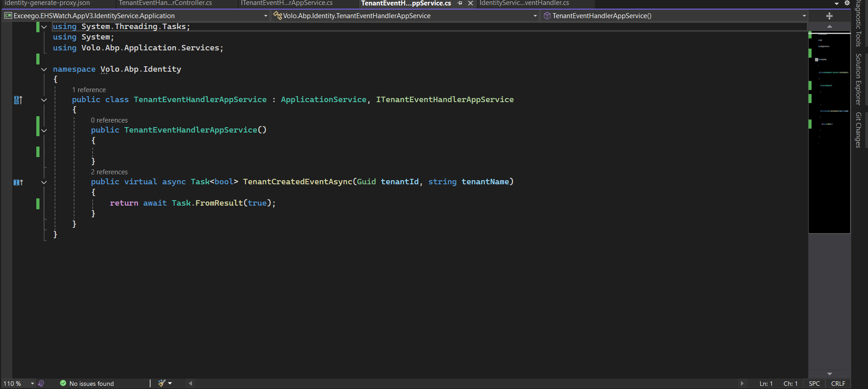The image size is (868, 389).
Task: Collapse the using directives region
Action: pos(44,27)
